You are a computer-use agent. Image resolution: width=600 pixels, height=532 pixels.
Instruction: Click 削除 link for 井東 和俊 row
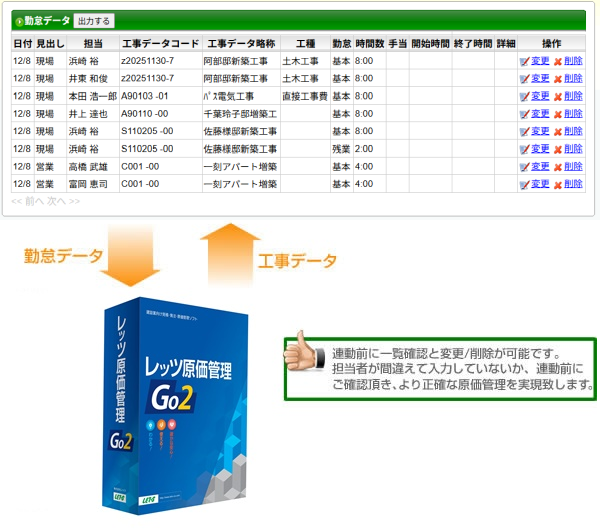pos(573,79)
